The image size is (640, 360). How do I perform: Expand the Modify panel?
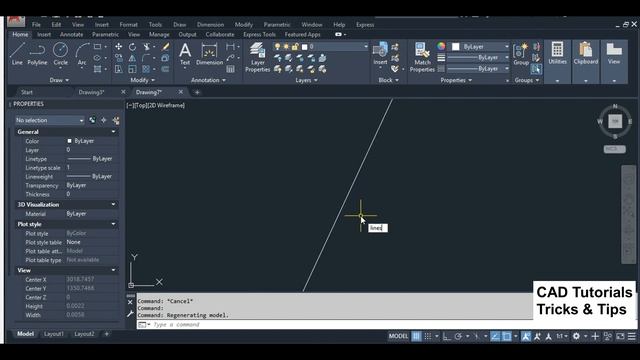point(142,80)
